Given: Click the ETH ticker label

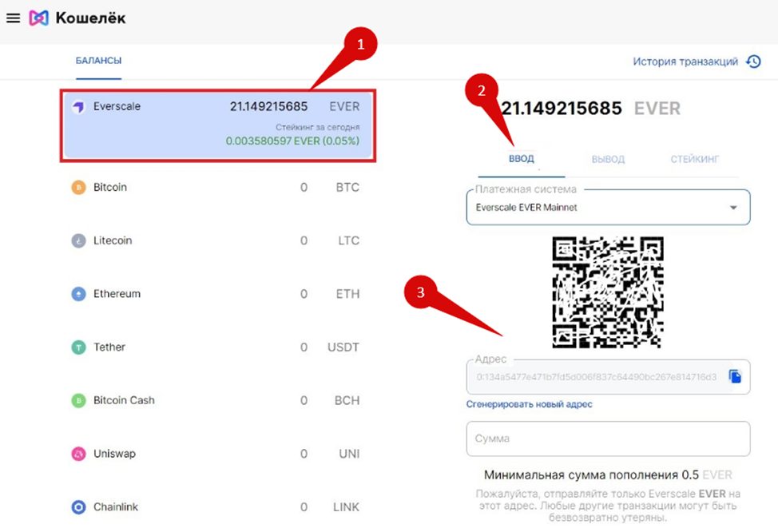Looking at the screenshot, I should (x=347, y=294).
